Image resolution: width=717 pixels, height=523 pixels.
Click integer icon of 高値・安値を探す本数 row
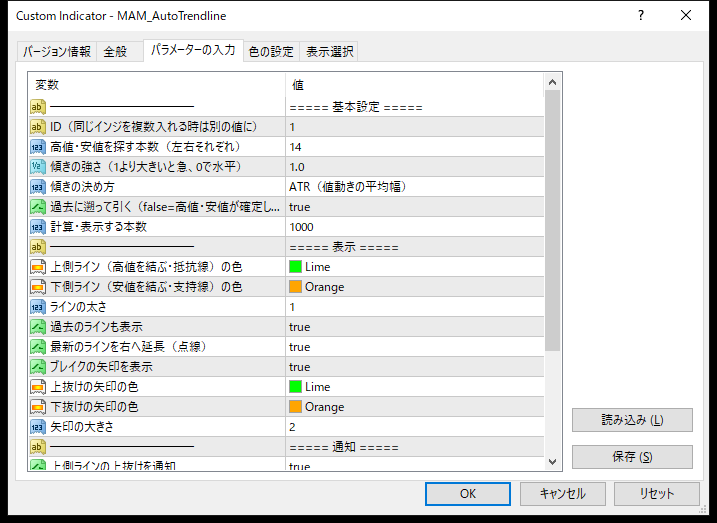[38, 147]
